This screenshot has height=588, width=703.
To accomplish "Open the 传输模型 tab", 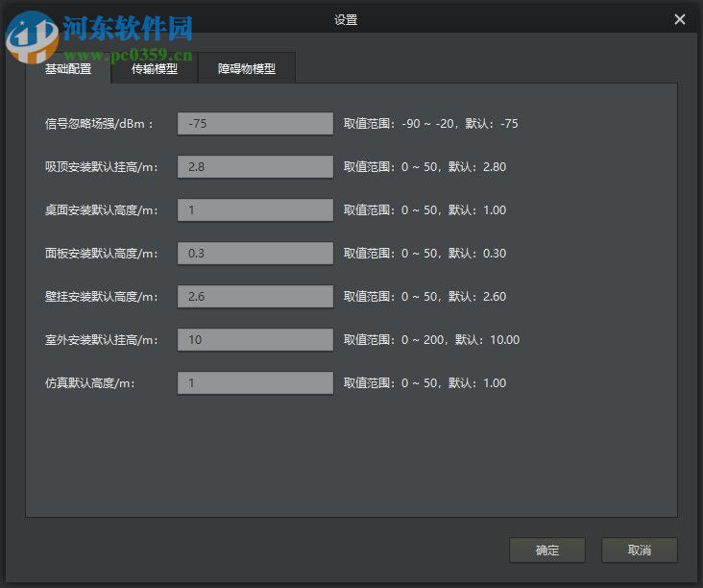I will [155, 68].
